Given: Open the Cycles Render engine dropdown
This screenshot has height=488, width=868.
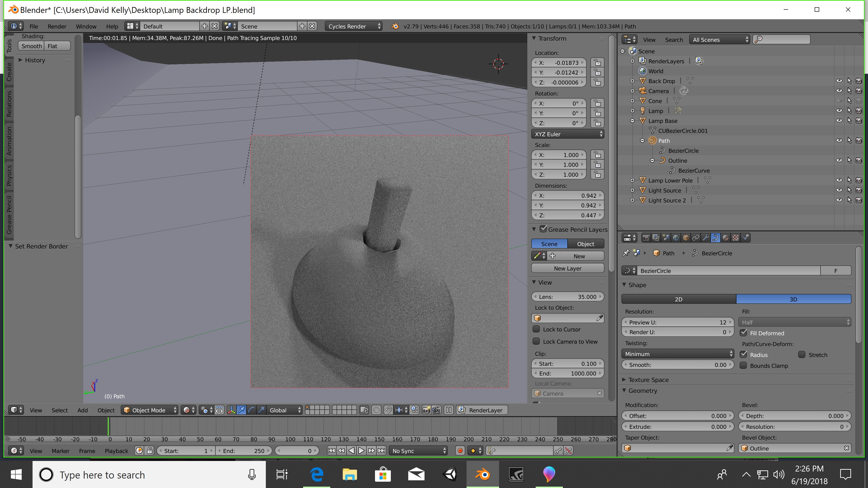Looking at the screenshot, I should click(354, 26).
